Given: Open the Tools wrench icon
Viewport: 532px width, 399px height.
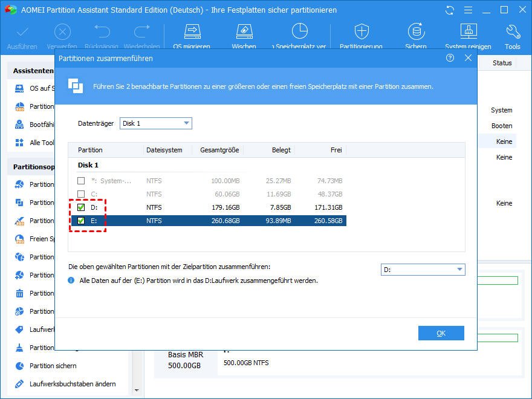Looking at the screenshot, I should (512, 33).
